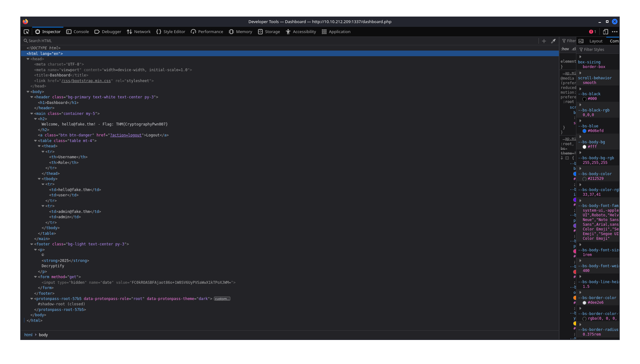Collapse the header bg-primary node
Viewport: 640px width, 364px height.
tap(32, 97)
